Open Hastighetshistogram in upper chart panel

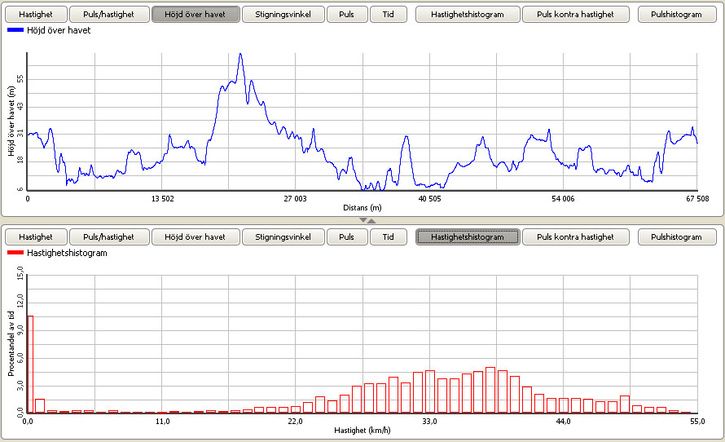click(x=467, y=14)
